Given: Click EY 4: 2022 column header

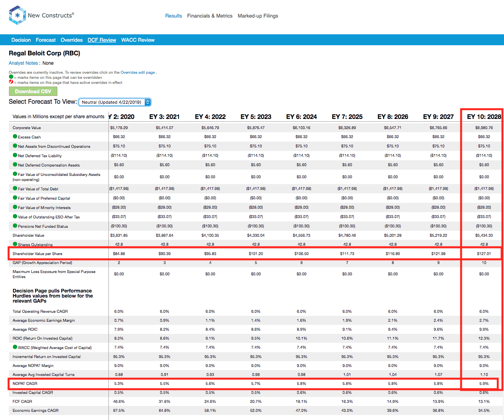Looking at the screenshot, I should [210, 117].
